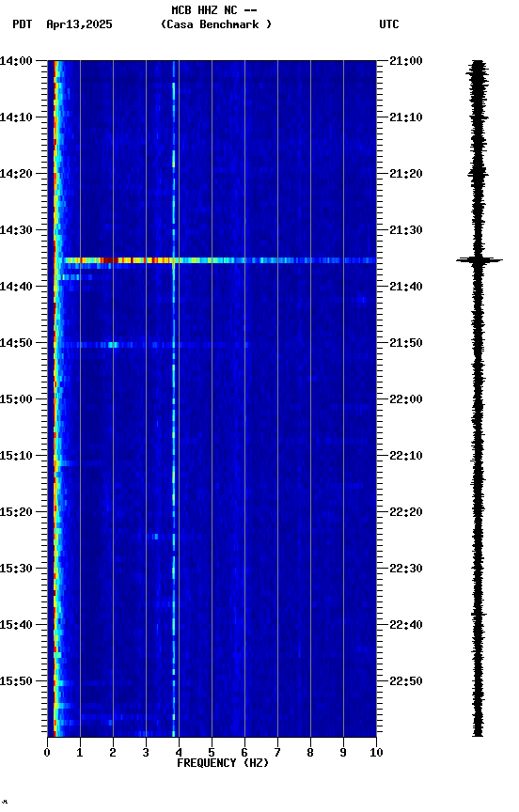Click the UTC time label "21:30"

coord(406,230)
